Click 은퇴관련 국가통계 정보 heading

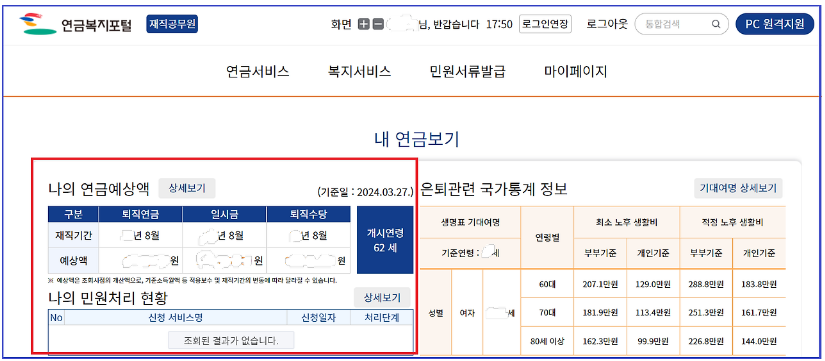point(495,188)
